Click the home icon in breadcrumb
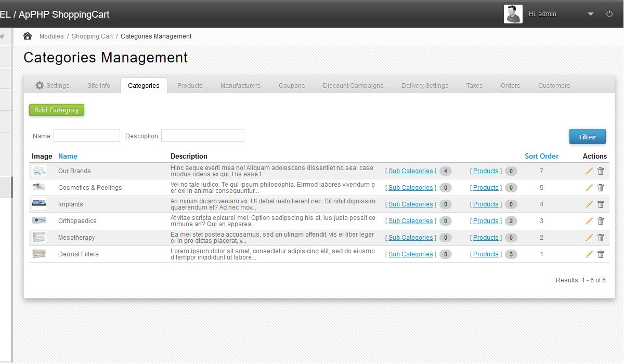Viewport: 624px width, 364px height. [28, 36]
